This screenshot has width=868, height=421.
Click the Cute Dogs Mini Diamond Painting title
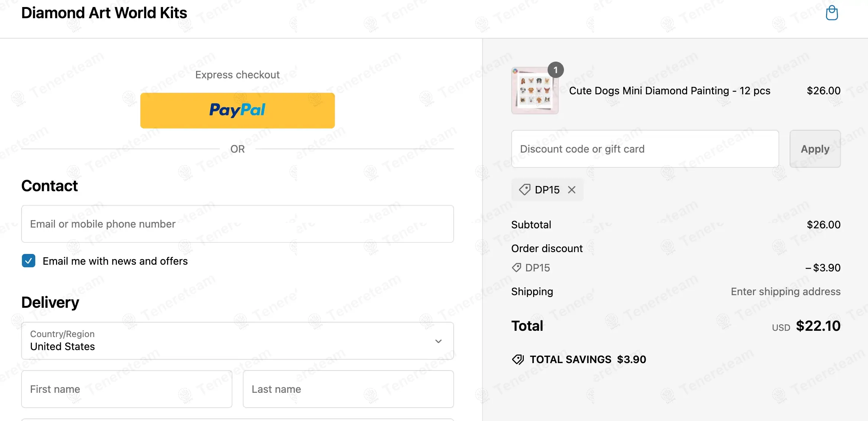(669, 91)
